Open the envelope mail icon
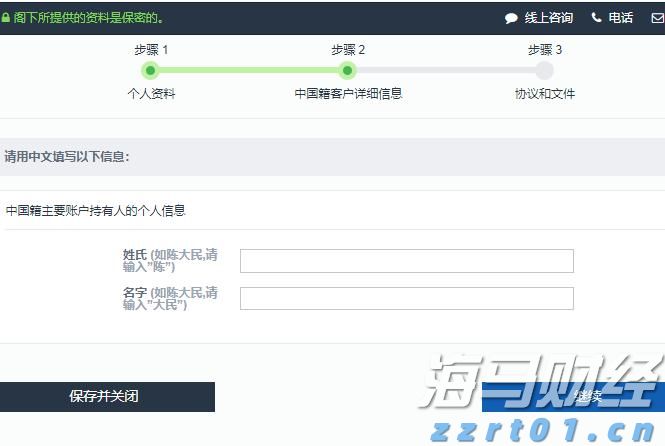This screenshot has height=446, width=665. (656, 18)
